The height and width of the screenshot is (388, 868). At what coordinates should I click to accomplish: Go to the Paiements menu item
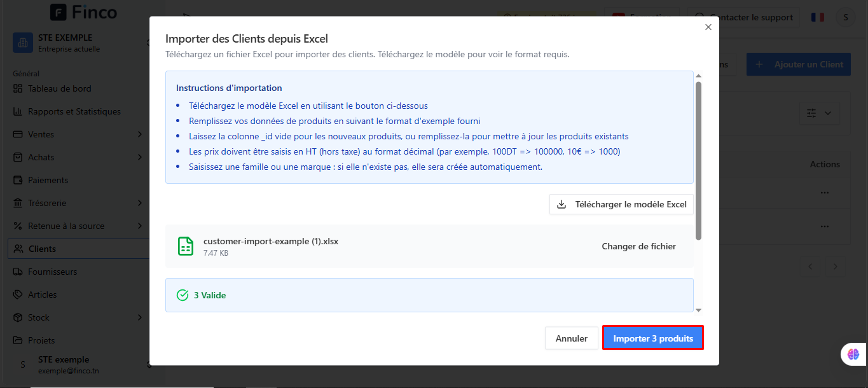(48, 180)
